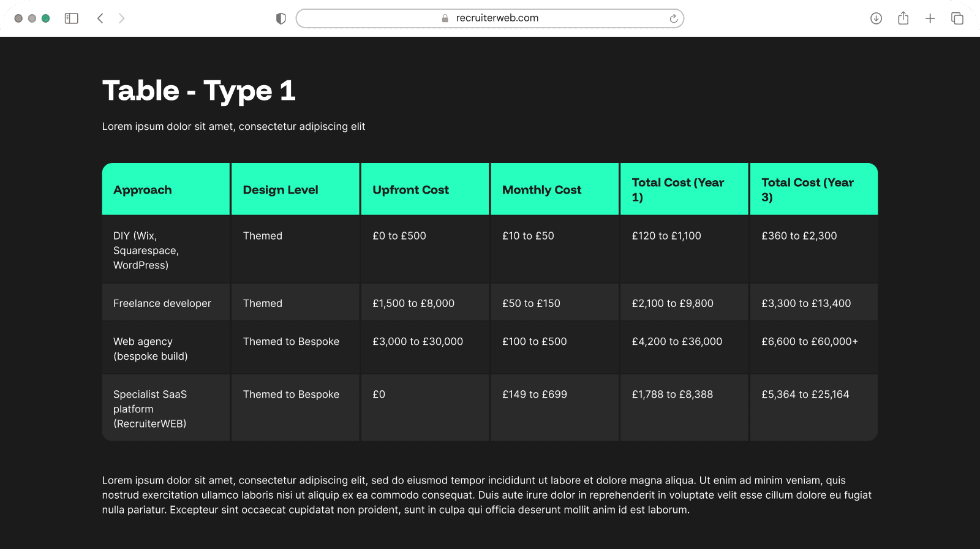Screen dimensions: 980x549
Task: Click the £1,500 to £8,000 cell
Action: [425, 303]
